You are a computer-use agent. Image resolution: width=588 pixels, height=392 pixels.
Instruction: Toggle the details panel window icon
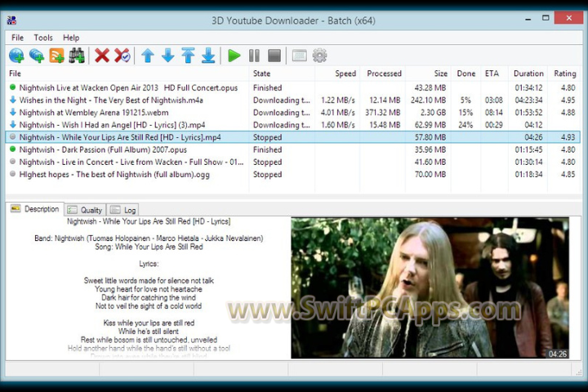299,56
